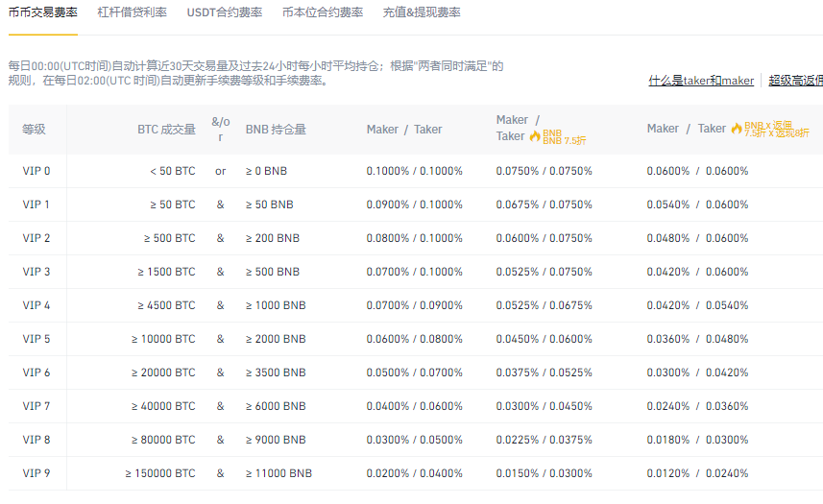
Task: Select the VIP 9 row label
Action: (36, 473)
